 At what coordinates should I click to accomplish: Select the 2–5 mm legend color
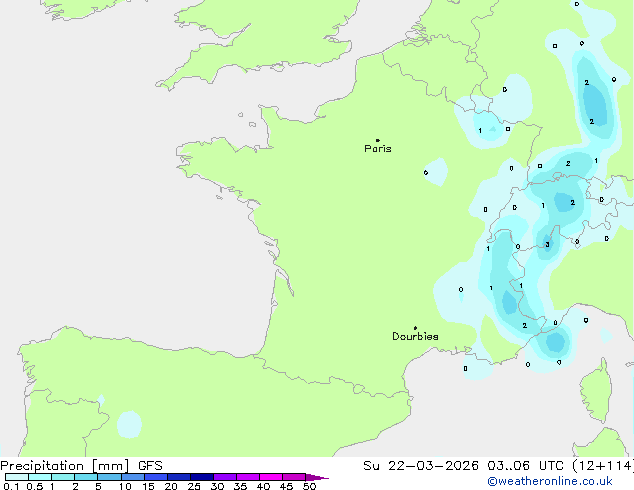pyautogui.click(x=86, y=477)
